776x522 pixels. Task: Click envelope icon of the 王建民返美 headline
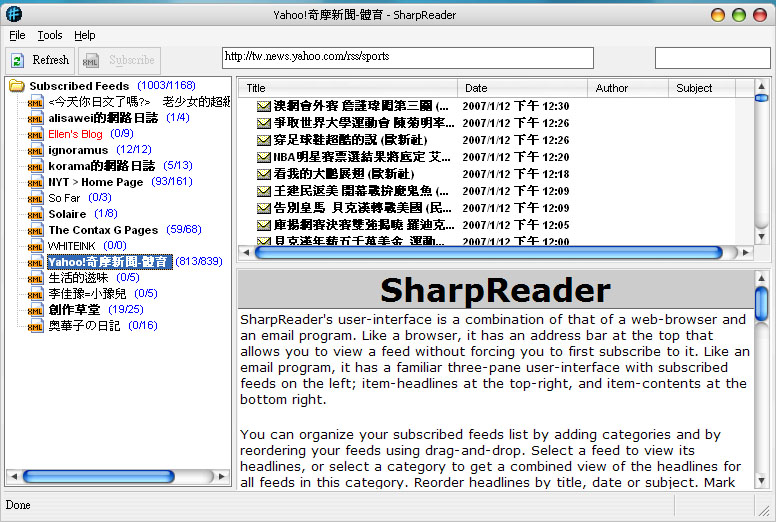(264, 191)
